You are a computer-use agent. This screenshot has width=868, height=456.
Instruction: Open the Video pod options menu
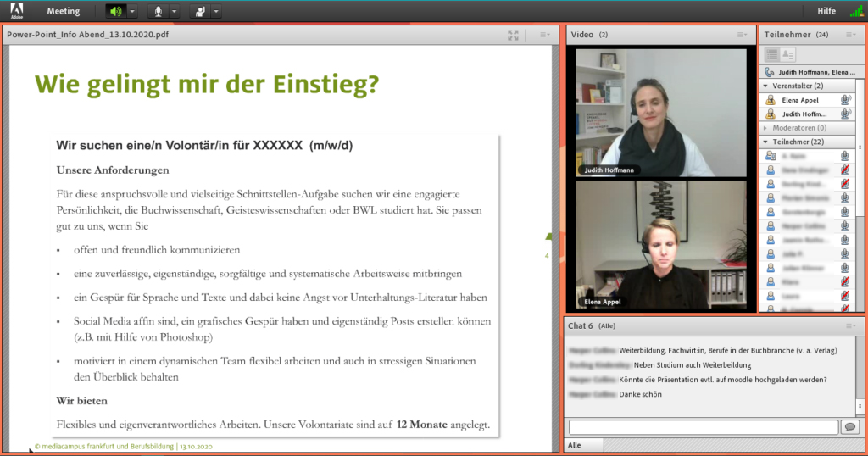pyautogui.click(x=743, y=35)
